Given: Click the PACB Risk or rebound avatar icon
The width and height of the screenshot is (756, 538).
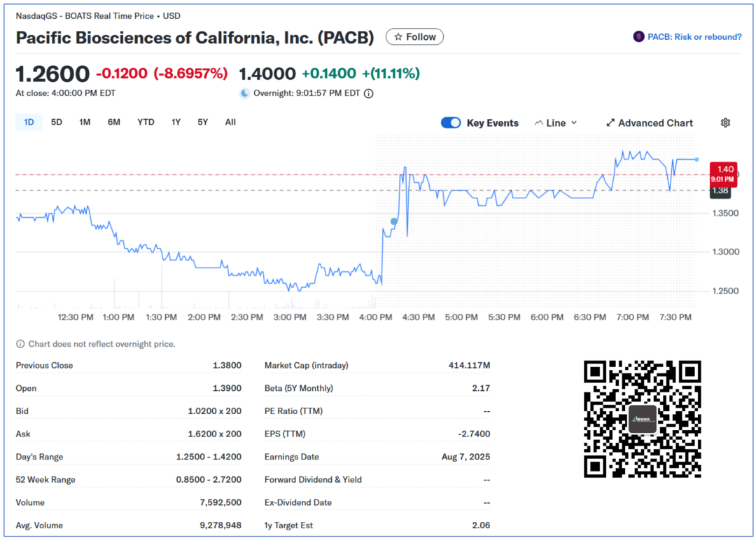Looking at the screenshot, I should coord(639,36).
